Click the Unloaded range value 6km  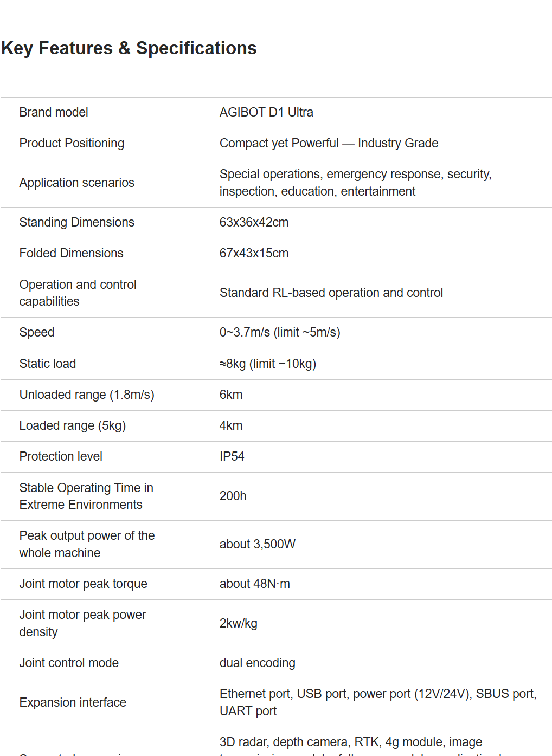point(231,395)
